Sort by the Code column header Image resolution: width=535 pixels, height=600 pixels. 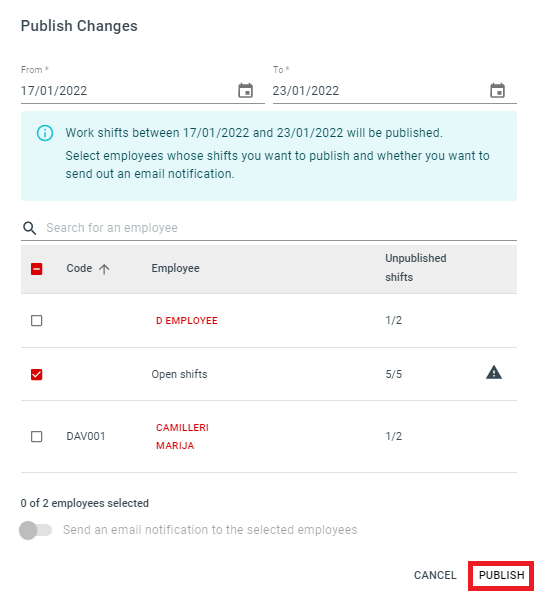tap(79, 269)
